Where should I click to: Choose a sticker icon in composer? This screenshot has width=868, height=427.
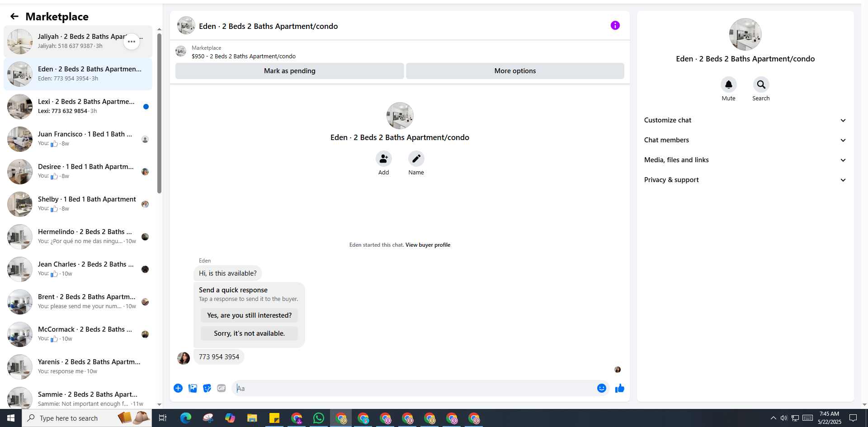(207, 388)
